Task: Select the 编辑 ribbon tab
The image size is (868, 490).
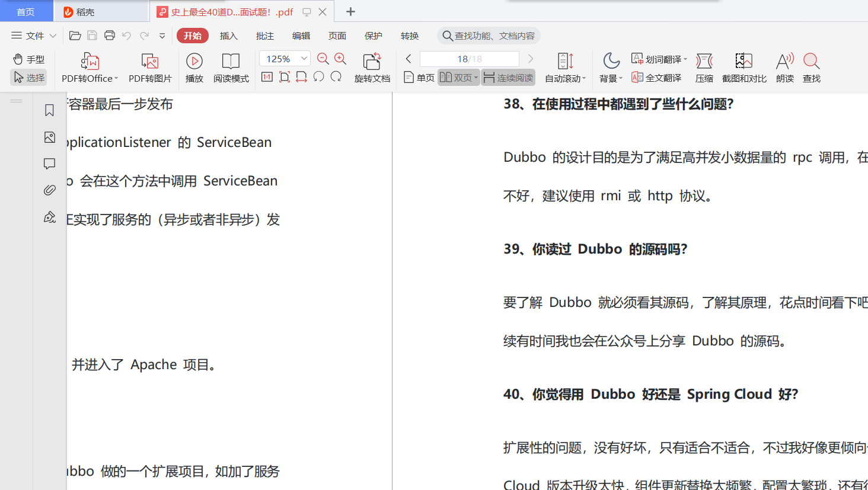Action: pyautogui.click(x=301, y=36)
